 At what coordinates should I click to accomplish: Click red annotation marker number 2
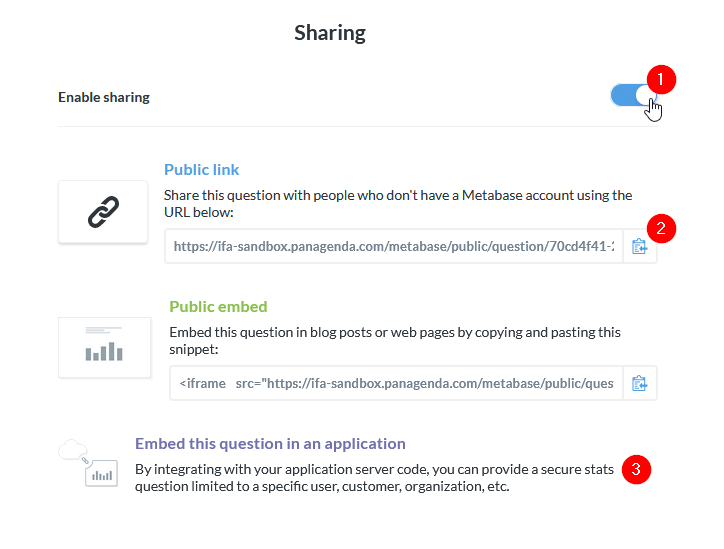point(661,227)
